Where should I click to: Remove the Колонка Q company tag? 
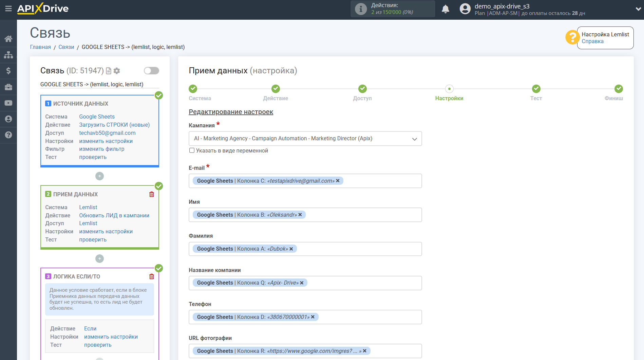pos(302,283)
